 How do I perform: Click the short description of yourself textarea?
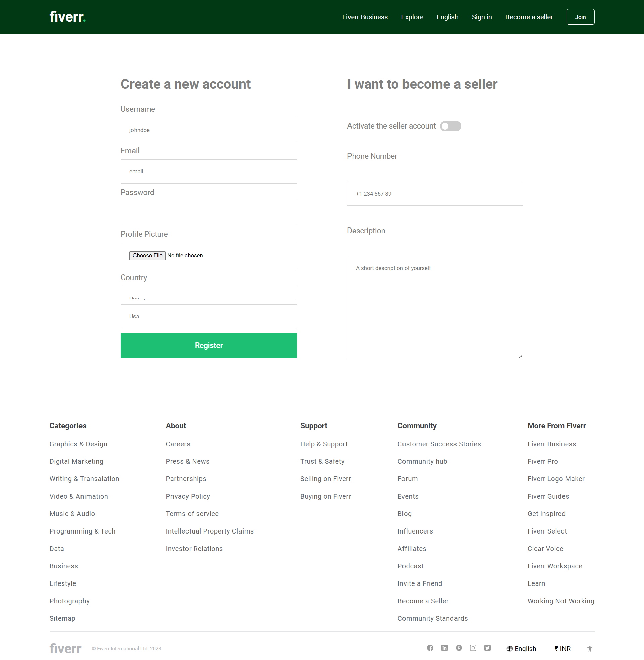click(x=435, y=306)
